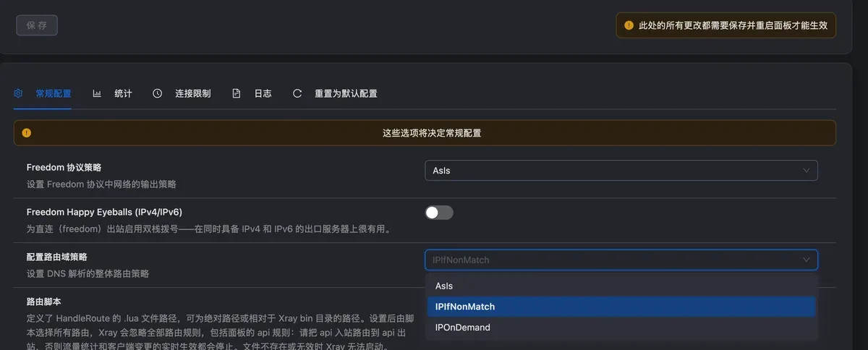Click the 保存 button
Screen dimensions: 868x350
37,25
